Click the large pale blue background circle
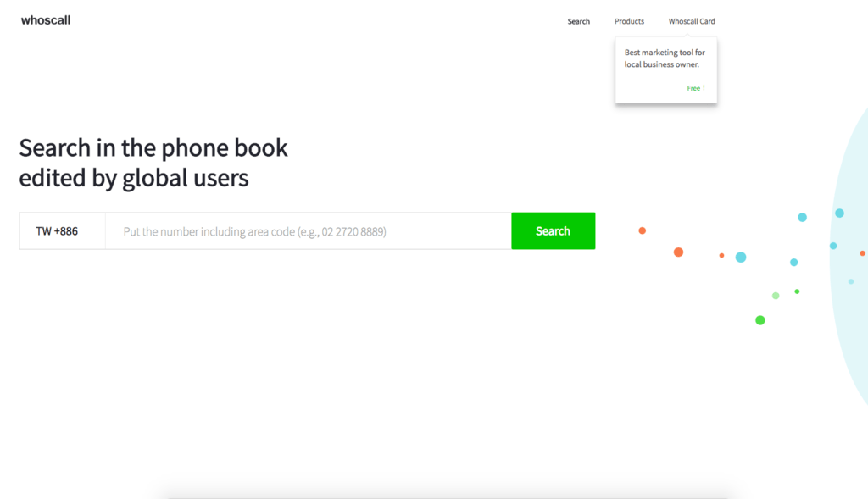The image size is (868, 499). [849, 339]
